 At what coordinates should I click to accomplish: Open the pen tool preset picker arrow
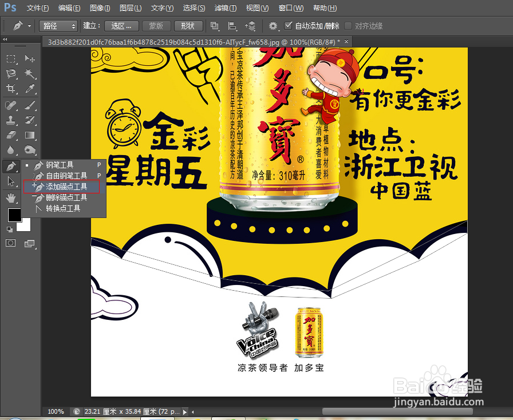[29, 26]
